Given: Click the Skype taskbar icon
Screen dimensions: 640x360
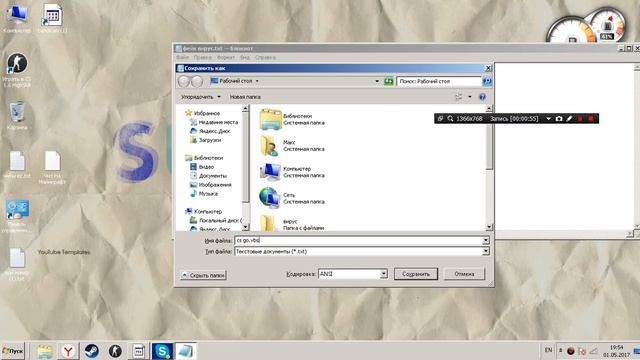Looking at the screenshot, I should [x=162, y=351].
